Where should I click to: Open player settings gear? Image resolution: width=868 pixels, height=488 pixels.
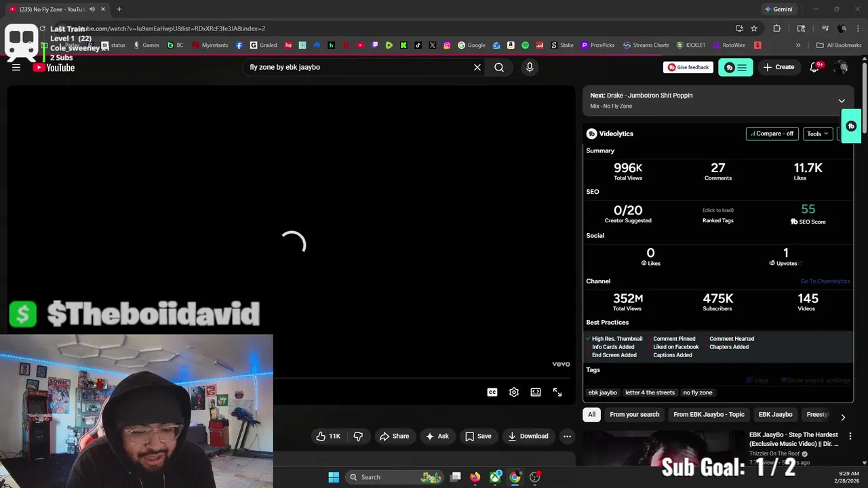(x=514, y=392)
